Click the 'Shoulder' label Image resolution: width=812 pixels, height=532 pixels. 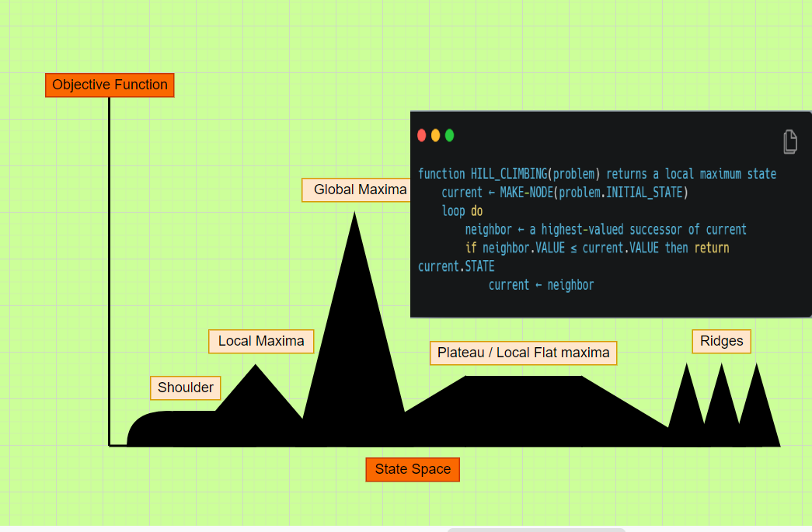(185, 388)
